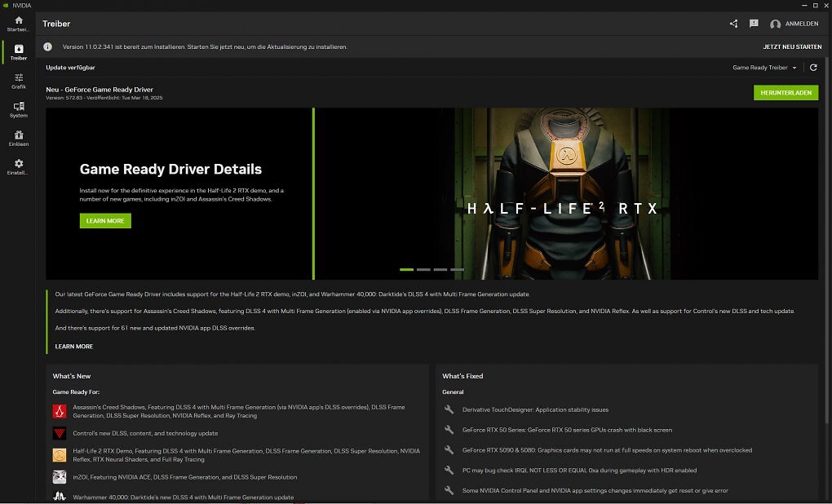832x504 pixels.
Task: Click 'Control's new DLSS, content' entry text
Action: pyautogui.click(x=145, y=433)
